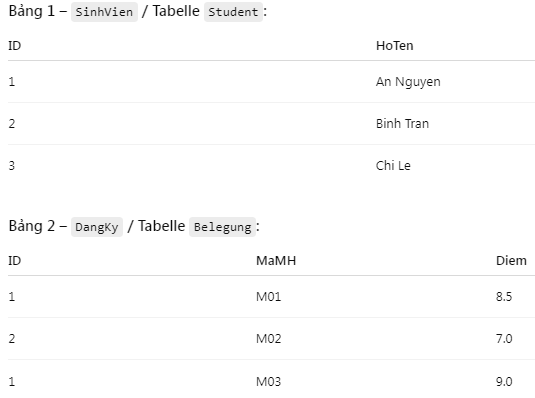Click the Belegung code label
This screenshot has width=535, height=398.
[x=222, y=227]
